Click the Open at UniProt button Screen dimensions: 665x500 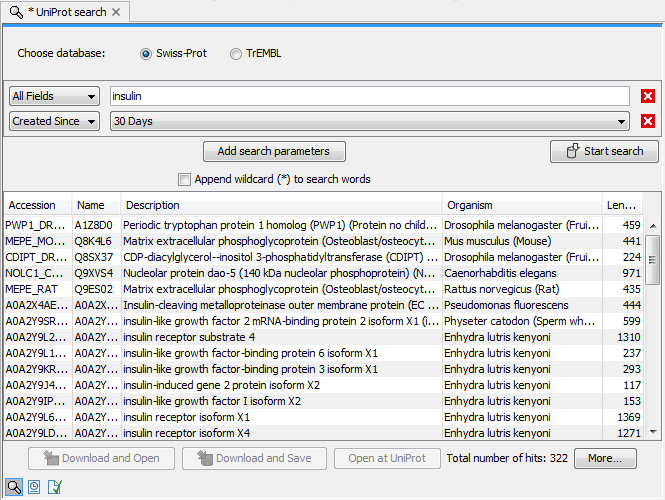(387, 458)
